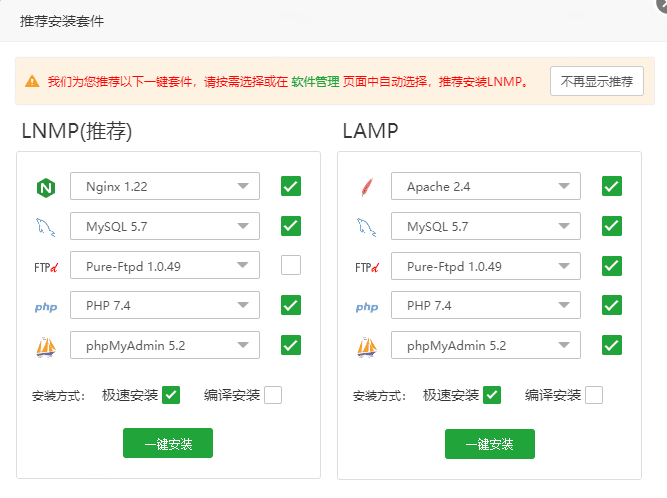The image size is (667, 498).
Task: Click the PHP icon in LNMP column
Action: [x=45, y=307]
